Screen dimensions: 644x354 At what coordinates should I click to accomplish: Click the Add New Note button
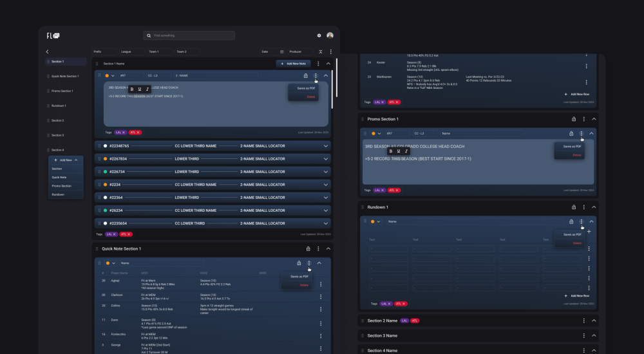click(x=293, y=64)
